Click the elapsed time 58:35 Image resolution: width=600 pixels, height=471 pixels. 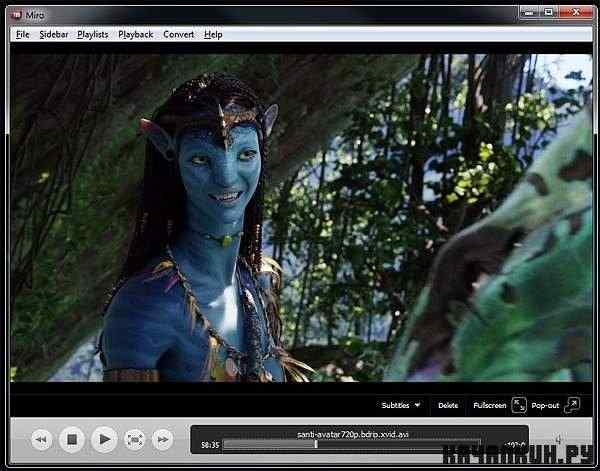click(x=210, y=445)
